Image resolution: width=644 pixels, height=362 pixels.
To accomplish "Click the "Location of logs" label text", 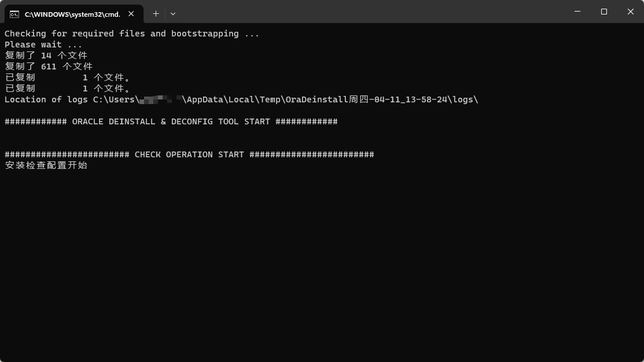I will point(46,99).
